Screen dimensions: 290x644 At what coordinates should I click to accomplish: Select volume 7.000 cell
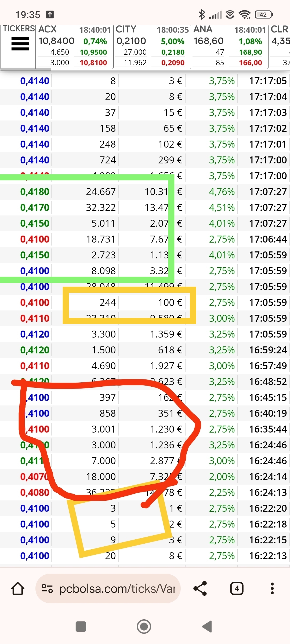[103, 461]
